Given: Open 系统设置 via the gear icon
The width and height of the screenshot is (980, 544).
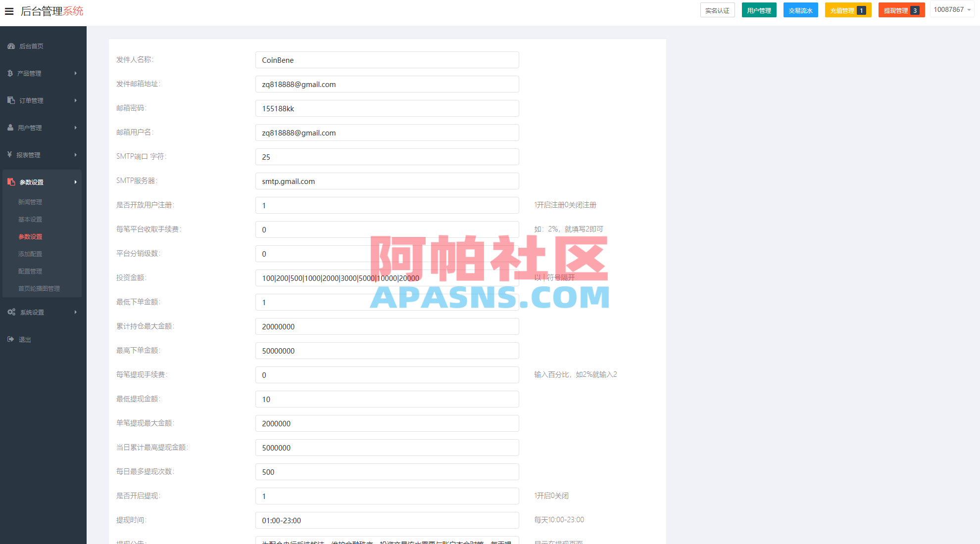Looking at the screenshot, I should point(11,312).
